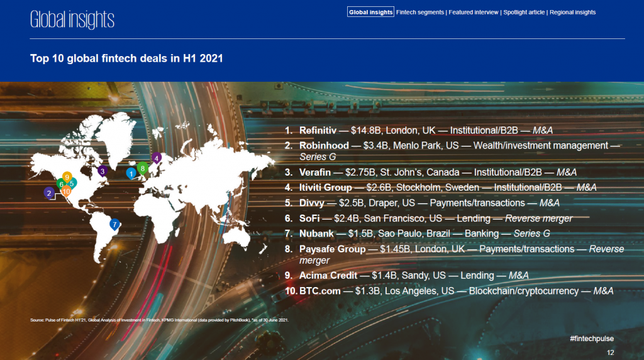Click the "Divvy" deal entry

pos(422,203)
